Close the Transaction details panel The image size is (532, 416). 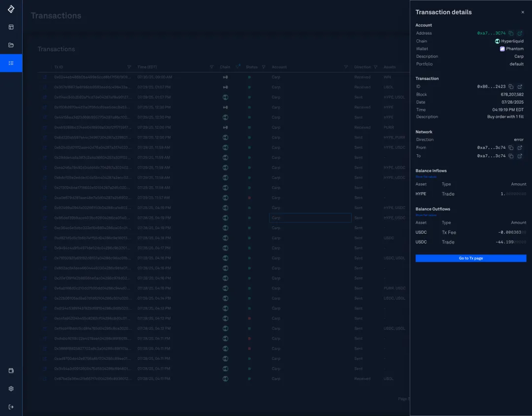point(523,12)
